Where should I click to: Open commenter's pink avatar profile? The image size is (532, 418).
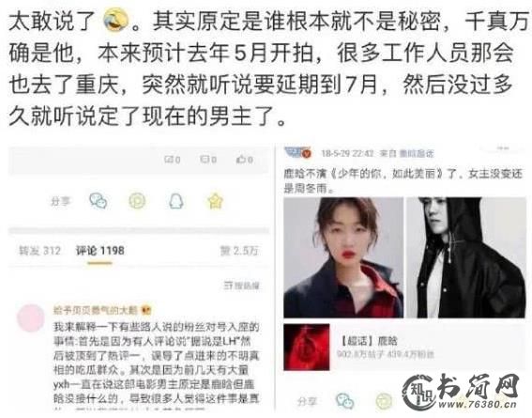(31, 317)
